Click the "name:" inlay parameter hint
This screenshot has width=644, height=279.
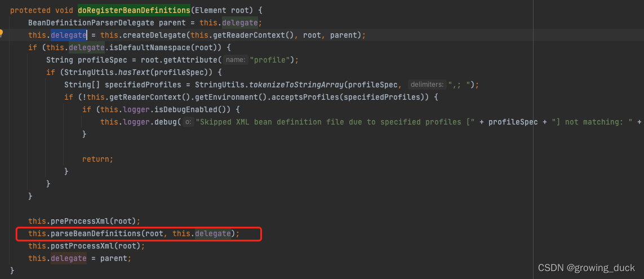point(236,60)
